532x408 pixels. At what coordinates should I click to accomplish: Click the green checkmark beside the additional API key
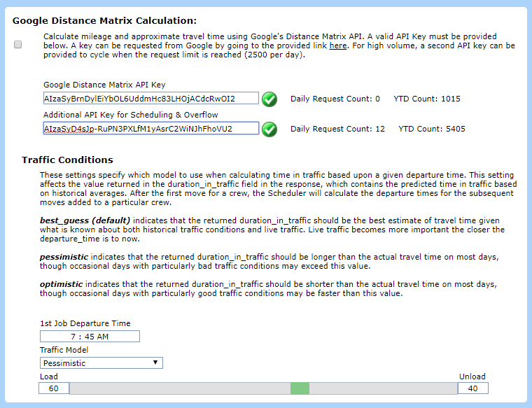tap(269, 129)
